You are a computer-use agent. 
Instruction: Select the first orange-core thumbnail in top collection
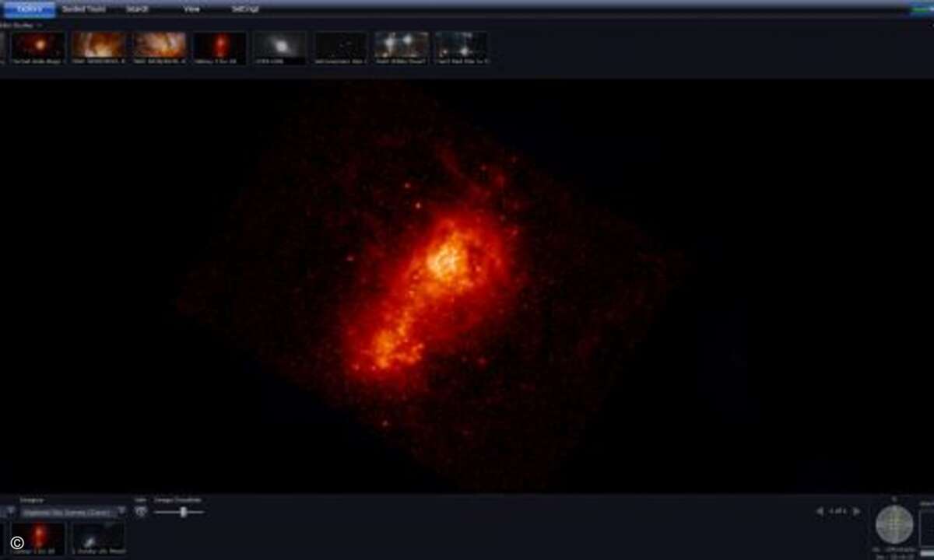pyautogui.click(x=38, y=47)
